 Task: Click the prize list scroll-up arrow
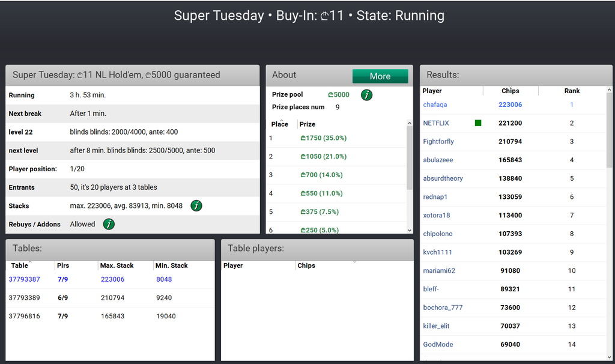(410, 123)
